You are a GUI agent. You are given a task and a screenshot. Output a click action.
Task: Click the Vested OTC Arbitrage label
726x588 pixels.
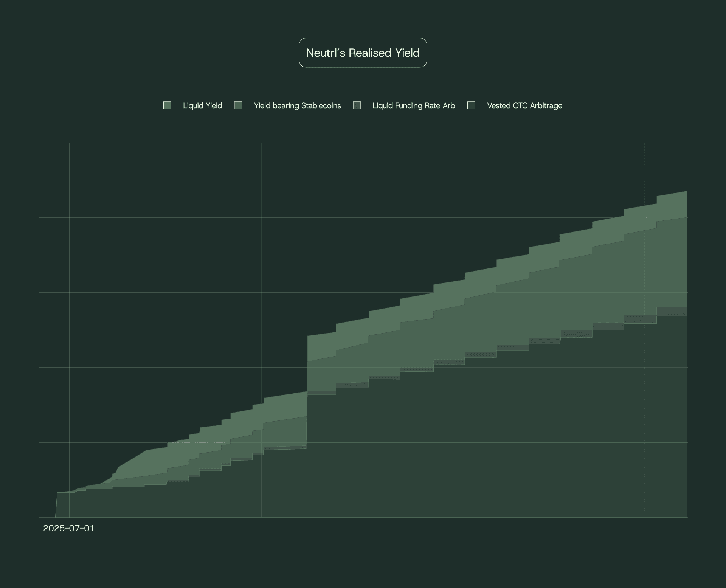(524, 105)
